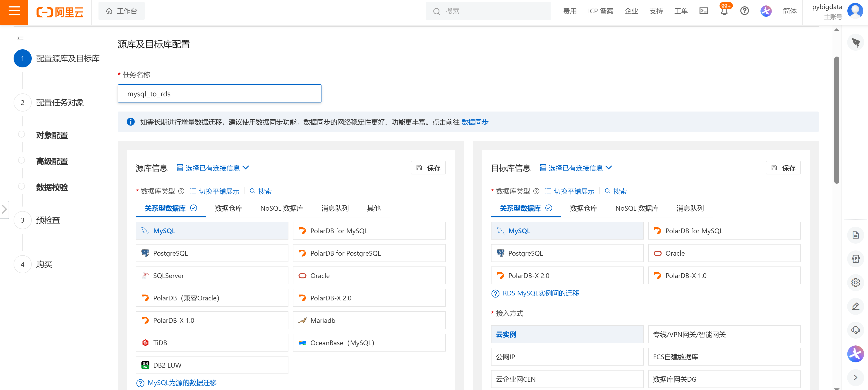Viewport: 868px width, 390px height.
Task: Select ECS自建数据库 access method
Action: pos(724,357)
